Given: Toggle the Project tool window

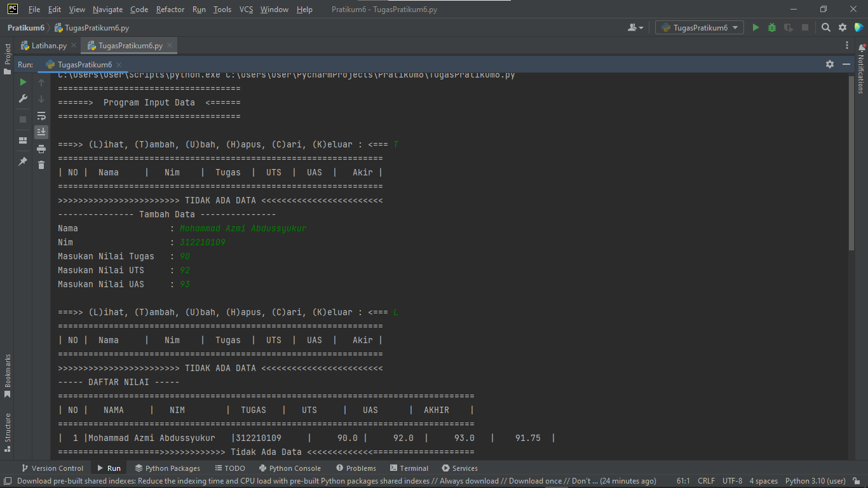Looking at the screenshot, I should (x=8, y=58).
